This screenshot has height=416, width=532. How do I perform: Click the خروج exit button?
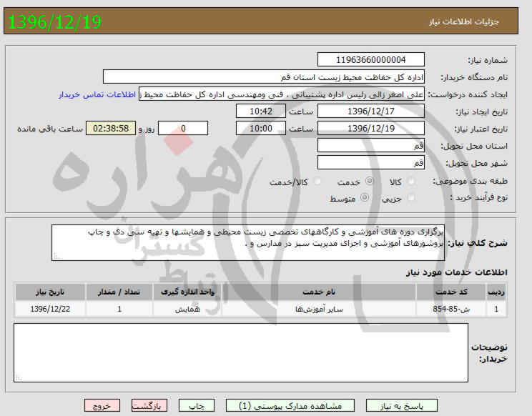pyautogui.click(x=102, y=405)
